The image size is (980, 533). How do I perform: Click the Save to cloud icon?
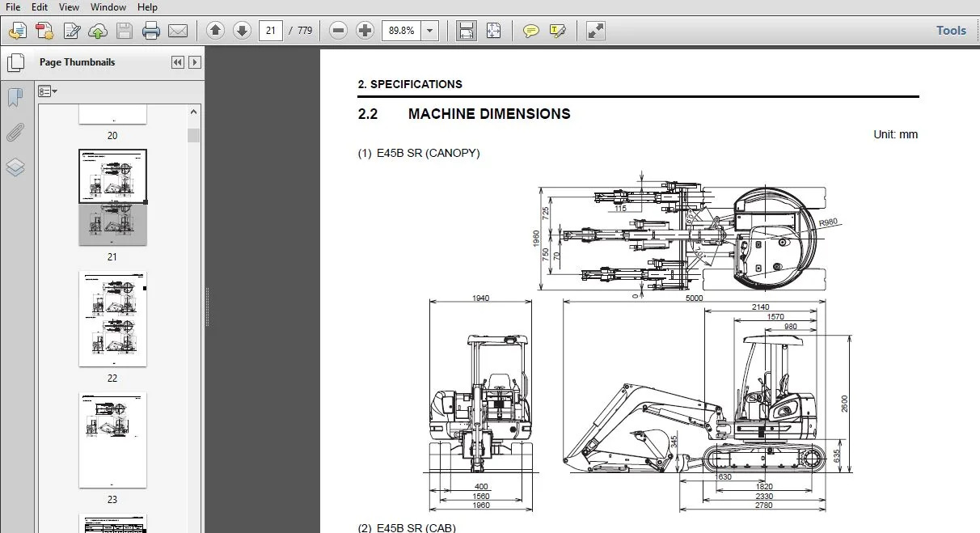click(x=97, y=31)
